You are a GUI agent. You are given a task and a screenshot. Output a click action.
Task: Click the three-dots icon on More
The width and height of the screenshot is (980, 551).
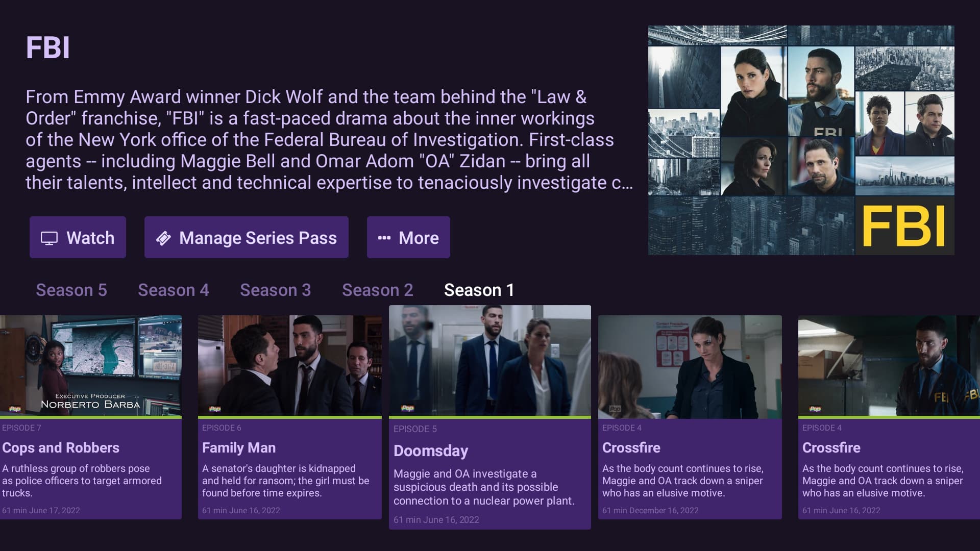pyautogui.click(x=384, y=238)
